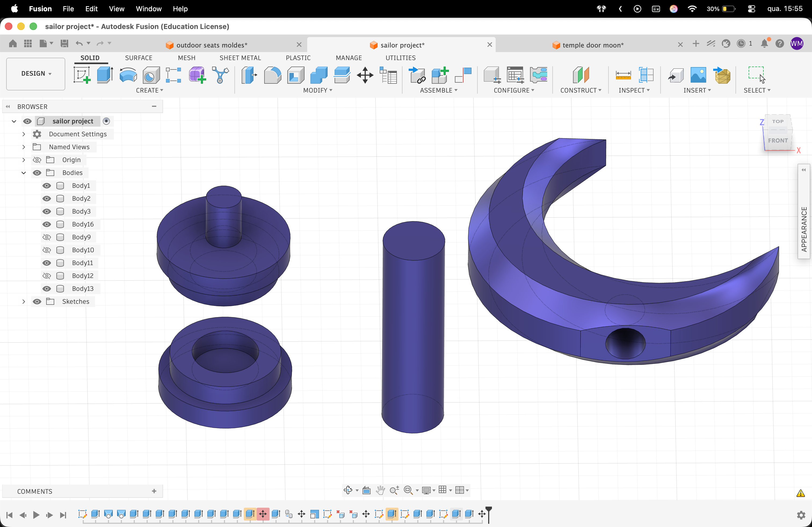This screenshot has height=527, width=812.
Task: Select the Create Sketch tool
Action: click(82, 75)
